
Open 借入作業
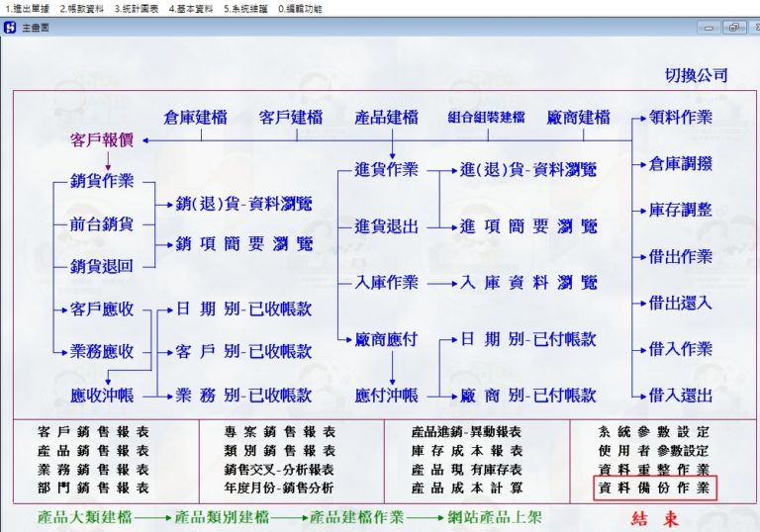(681, 349)
